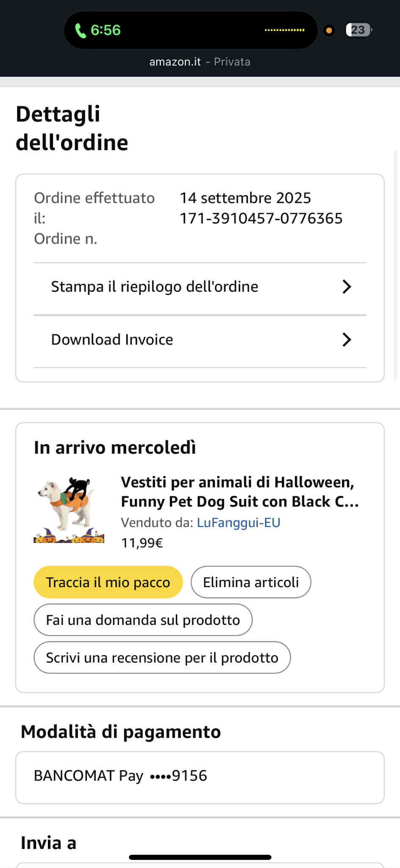This screenshot has width=400, height=868.
Task: Open the Download Invoice chevron arrow
Action: tap(347, 339)
